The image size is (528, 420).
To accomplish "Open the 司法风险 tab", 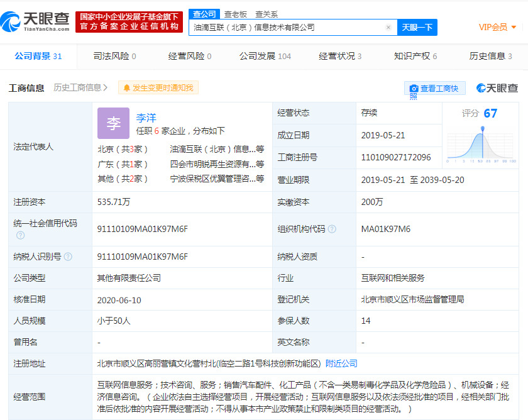I will [114, 56].
